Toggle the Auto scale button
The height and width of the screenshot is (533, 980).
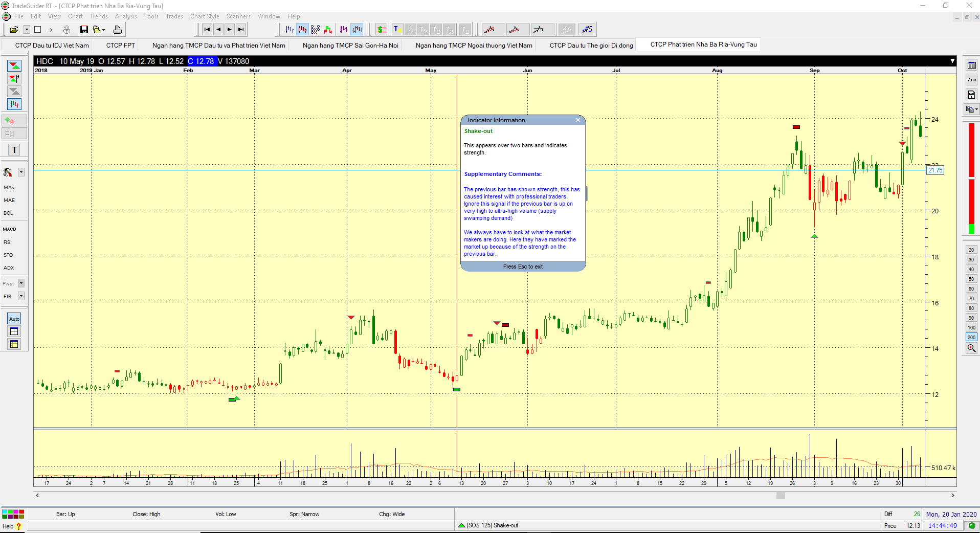(14, 319)
